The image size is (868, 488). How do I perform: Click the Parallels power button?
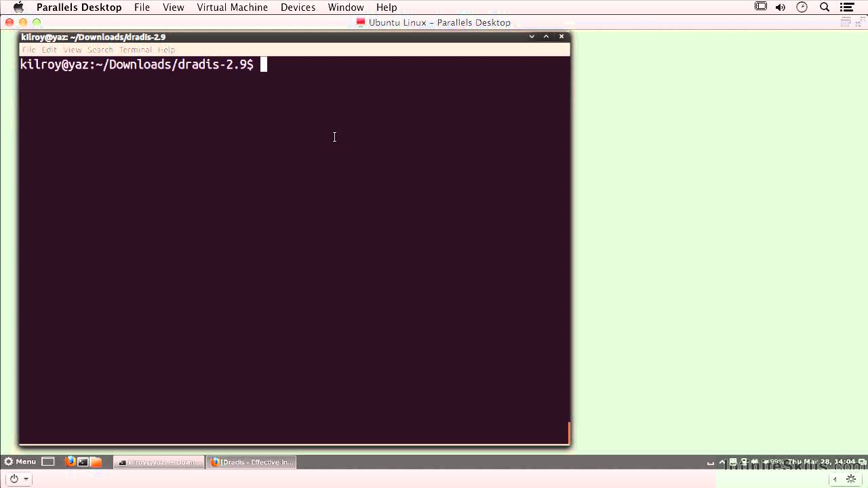[x=14, y=479]
